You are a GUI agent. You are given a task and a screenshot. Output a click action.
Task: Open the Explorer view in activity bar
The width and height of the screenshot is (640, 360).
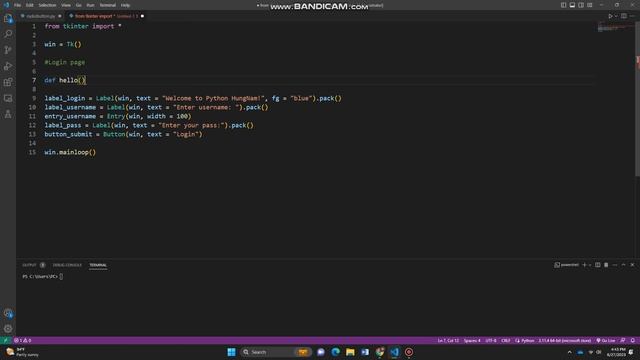[x=8, y=18]
